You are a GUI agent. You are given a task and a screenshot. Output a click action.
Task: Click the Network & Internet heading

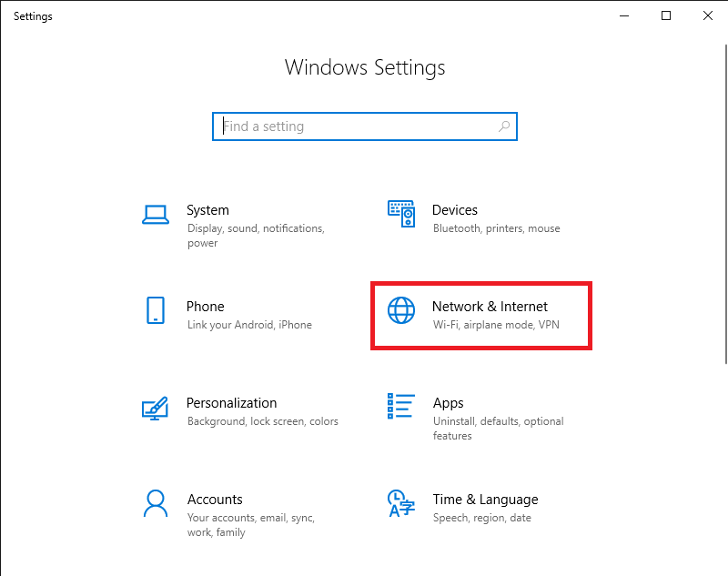point(490,307)
